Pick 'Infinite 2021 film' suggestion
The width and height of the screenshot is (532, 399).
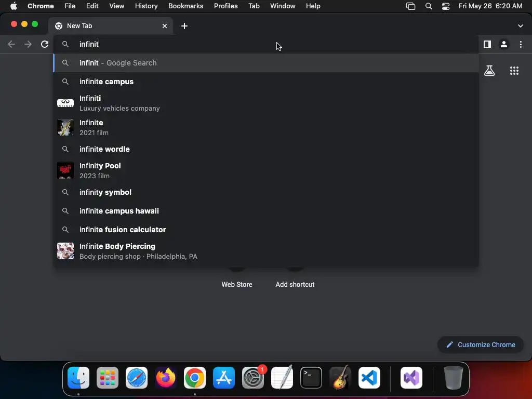click(x=266, y=128)
